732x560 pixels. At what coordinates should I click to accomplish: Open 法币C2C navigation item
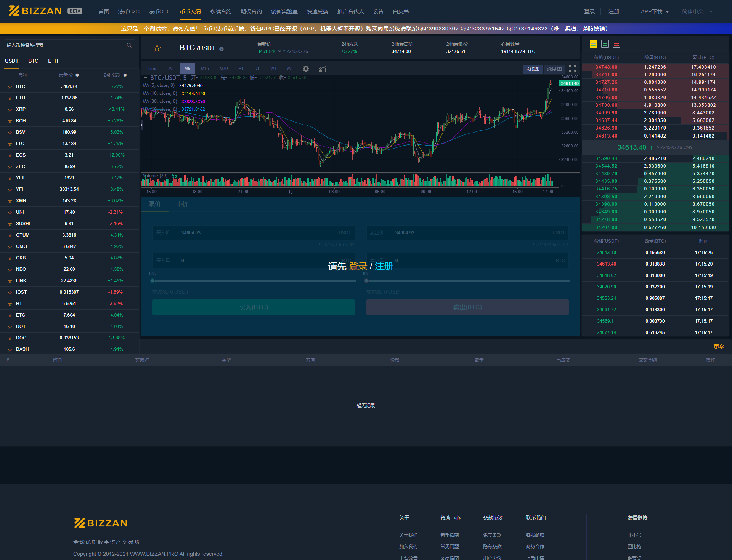coord(128,11)
